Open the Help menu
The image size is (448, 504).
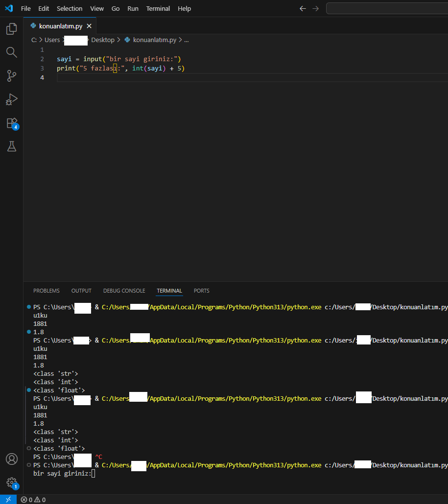[184, 9]
